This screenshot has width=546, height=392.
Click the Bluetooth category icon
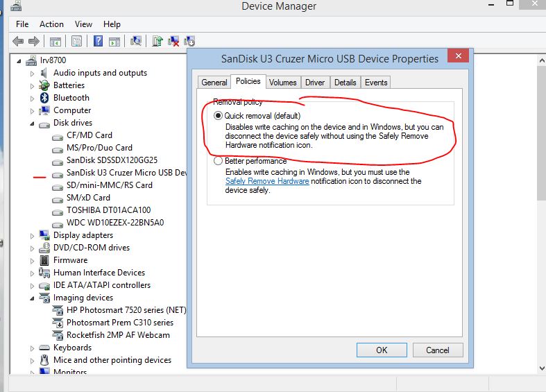click(44, 98)
